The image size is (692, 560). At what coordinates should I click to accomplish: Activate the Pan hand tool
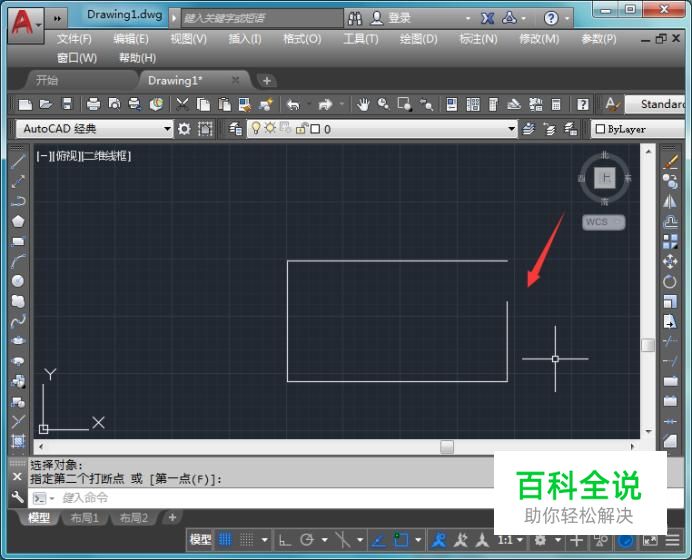(363, 105)
